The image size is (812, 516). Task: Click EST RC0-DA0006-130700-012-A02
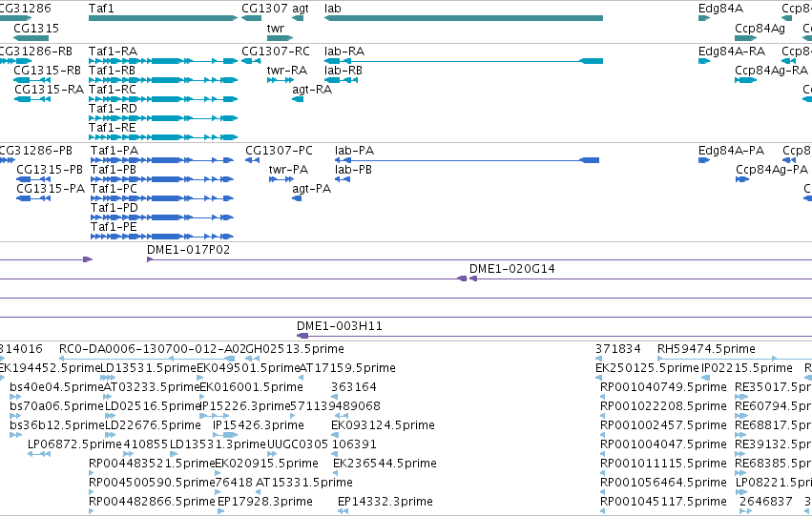(153, 349)
